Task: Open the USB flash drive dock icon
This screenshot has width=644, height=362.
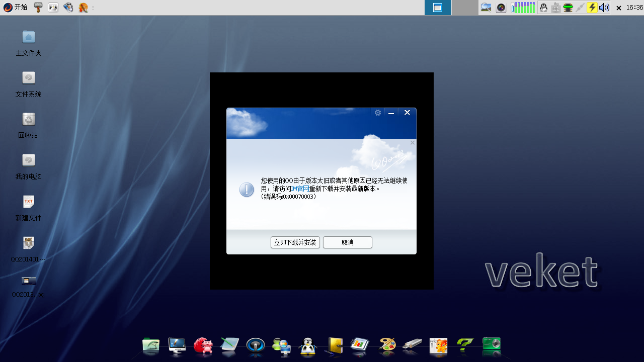Action: click(413, 345)
